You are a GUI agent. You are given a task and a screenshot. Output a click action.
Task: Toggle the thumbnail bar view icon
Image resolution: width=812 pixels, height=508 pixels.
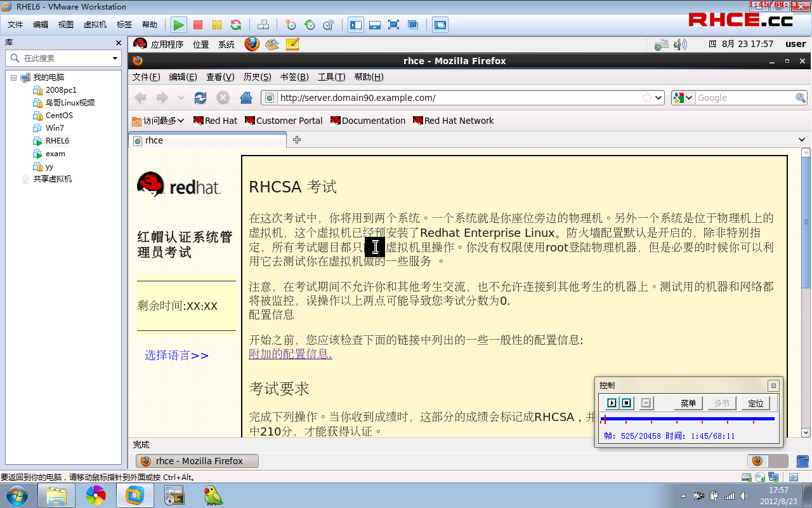click(375, 25)
